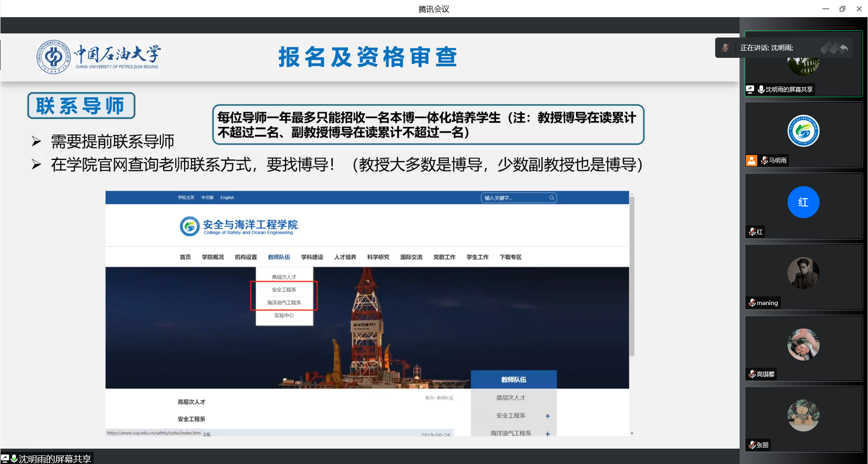This screenshot has width=868, height=464.
Task: Open the 教师队伍 navigation menu item
Action: click(x=279, y=257)
